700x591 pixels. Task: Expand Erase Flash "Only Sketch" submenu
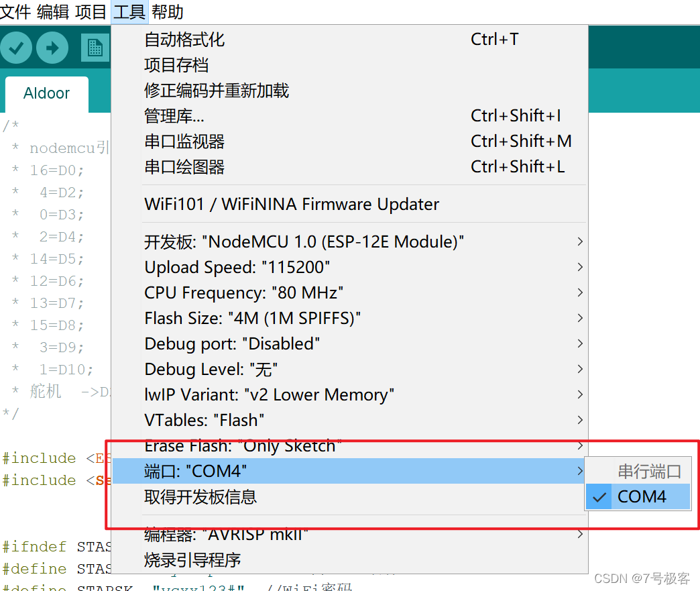(349, 445)
